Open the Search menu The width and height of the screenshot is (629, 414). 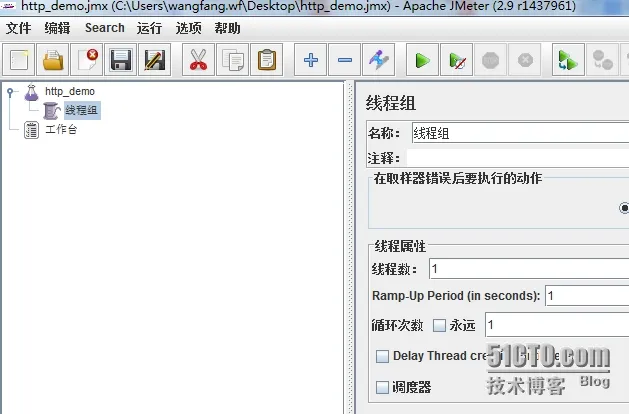point(105,28)
